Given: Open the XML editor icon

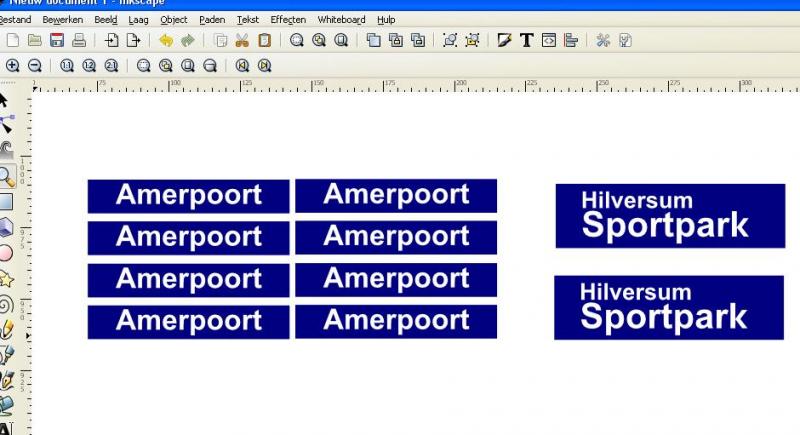Looking at the screenshot, I should click(549, 40).
